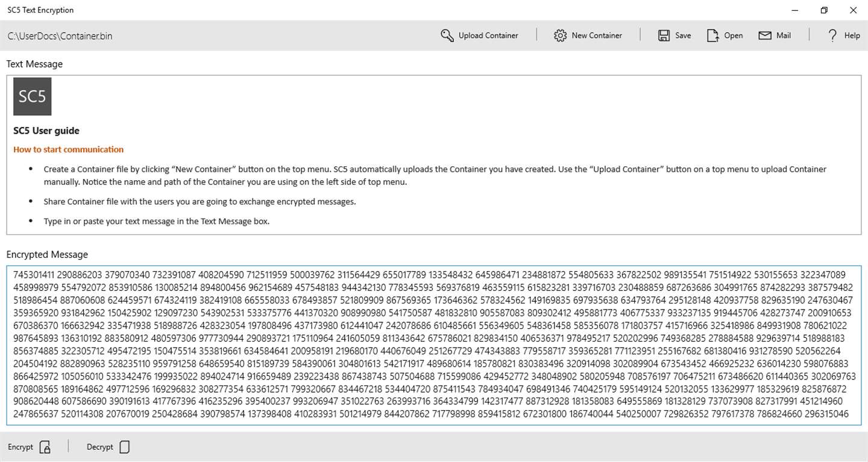Click the Upload Container magnifier icon
Image resolution: width=868 pixels, height=462 pixels.
pyautogui.click(x=447, y=36)
